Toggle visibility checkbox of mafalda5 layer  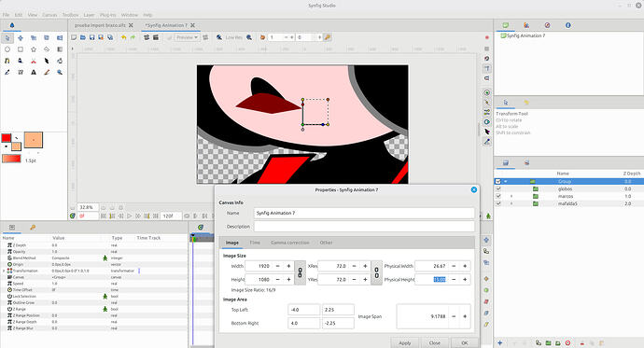point(498,203)
